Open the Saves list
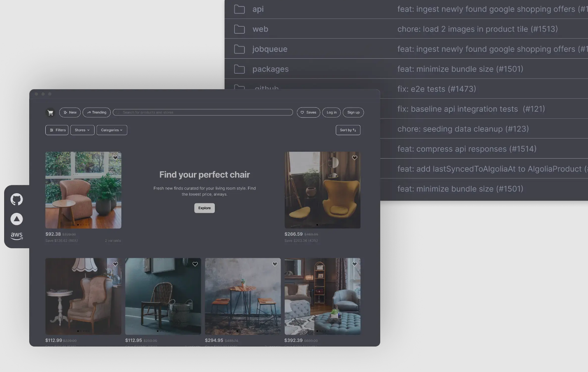Image resolution: width=588 pixels, height=372 pixels. click(x=309, y=113)
